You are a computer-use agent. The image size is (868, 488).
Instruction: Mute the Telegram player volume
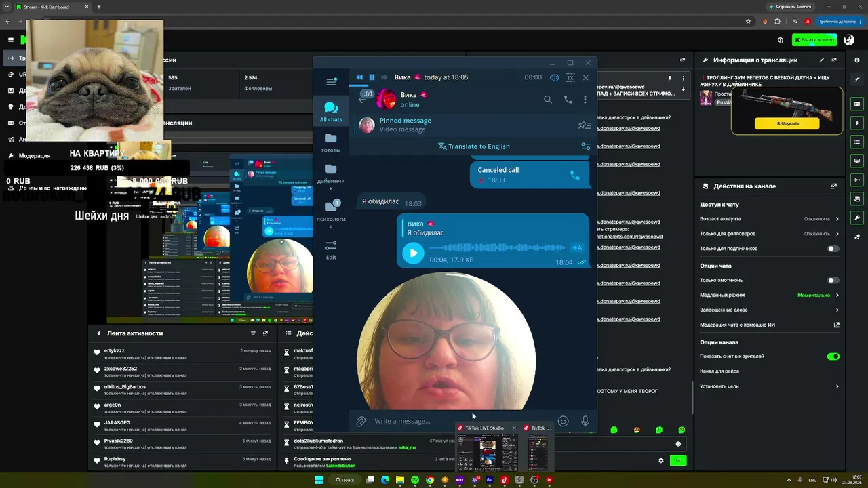coord(554,77)
